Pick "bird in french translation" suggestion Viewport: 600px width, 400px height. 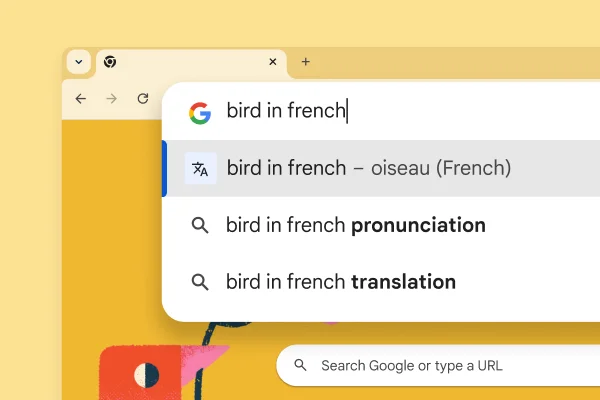click(341, 282)
